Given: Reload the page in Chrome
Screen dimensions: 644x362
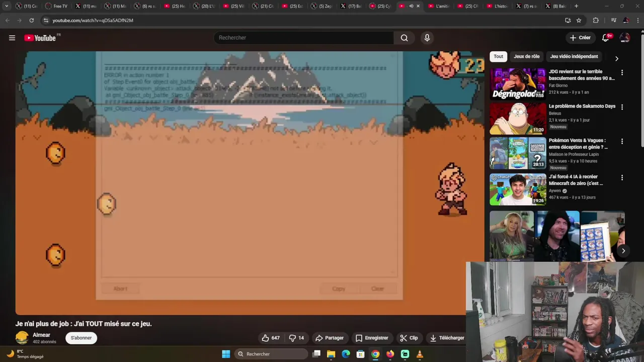Looking at the screenshot, I should pyautogui.click(x=31, y=20).
